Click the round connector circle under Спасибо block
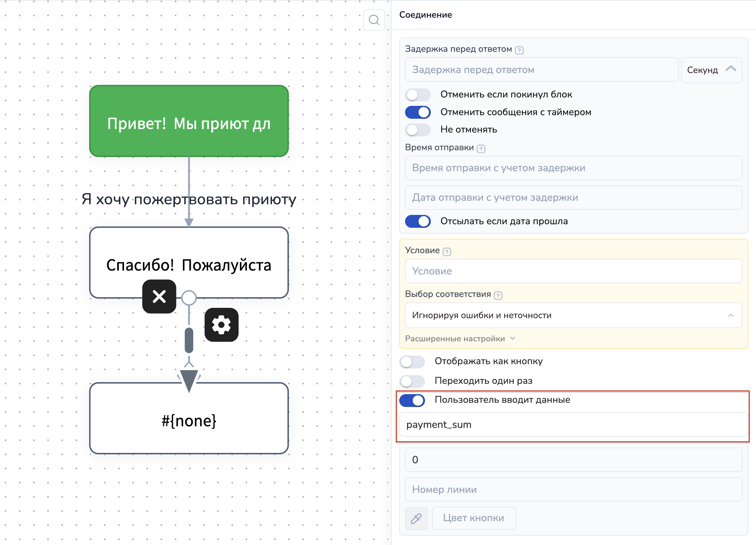This screenshot has height=545, width=756. [x=189, y=298]
